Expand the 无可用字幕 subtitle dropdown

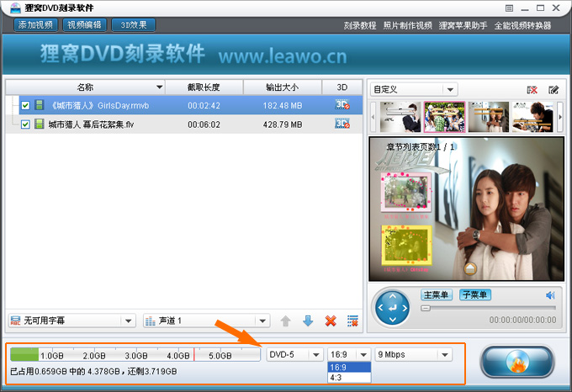(128, 320)
